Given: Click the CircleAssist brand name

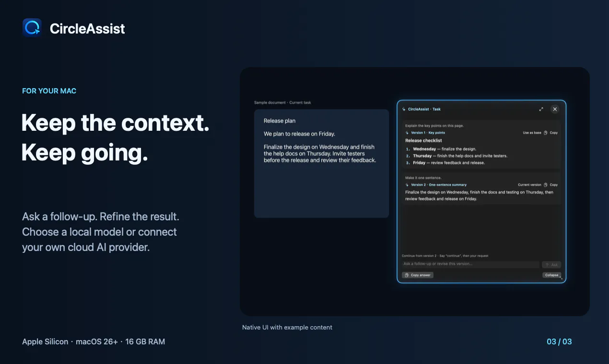Looking at the screenshot, I should click(x=87, y=29).
